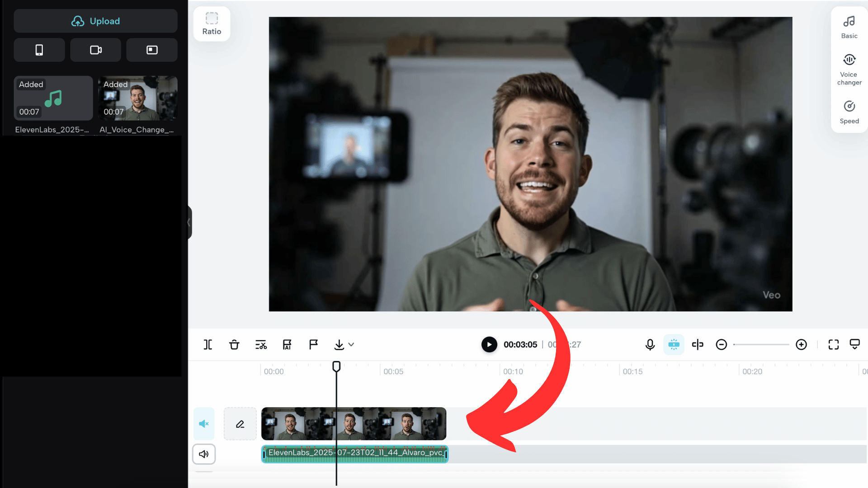Delete the selected clip with the trash icon

(x=234, y=345)
